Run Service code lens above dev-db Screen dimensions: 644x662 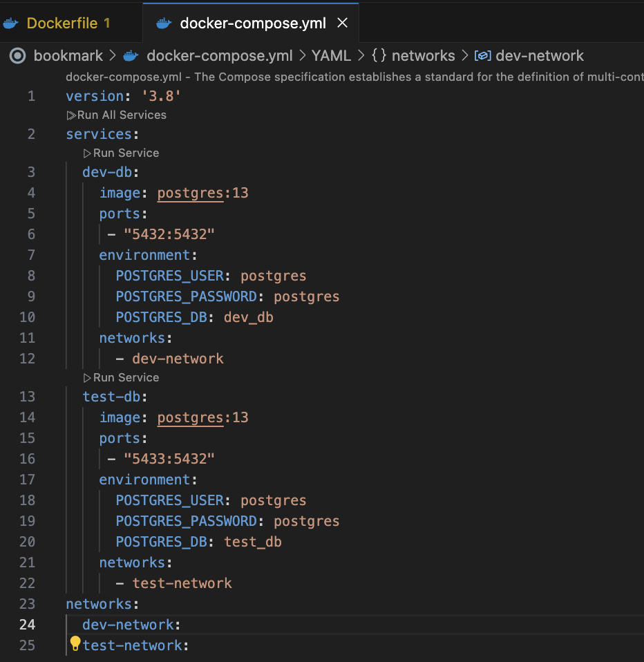125,153
